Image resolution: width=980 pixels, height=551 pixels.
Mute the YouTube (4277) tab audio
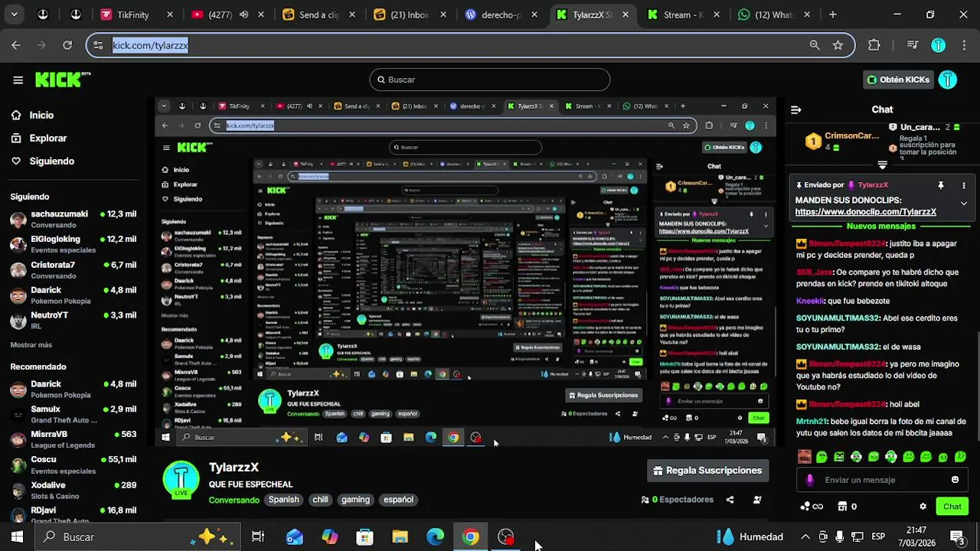(x=243, y=15)
